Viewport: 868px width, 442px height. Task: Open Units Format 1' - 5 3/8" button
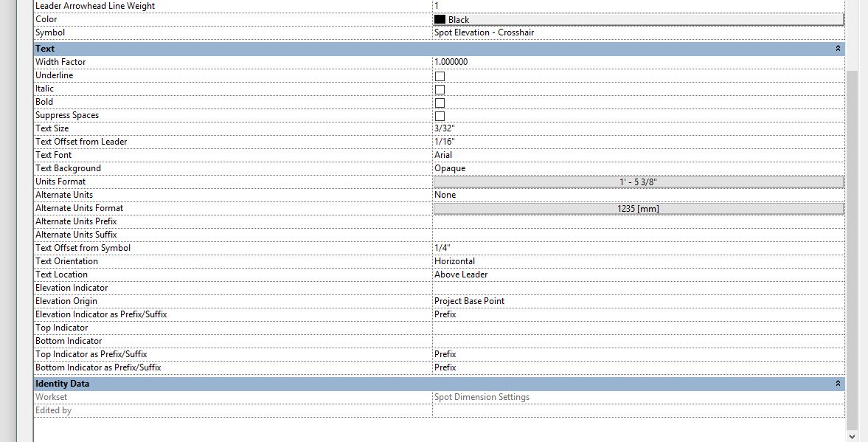click(638, 182)
